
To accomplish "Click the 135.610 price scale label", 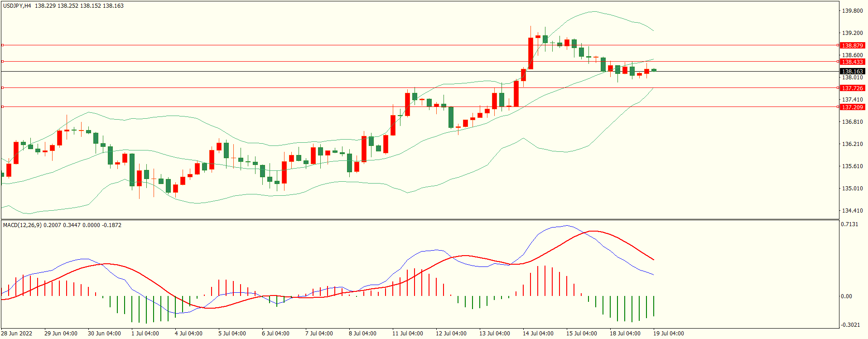I will pyautogui.click(x=852, y=166).
